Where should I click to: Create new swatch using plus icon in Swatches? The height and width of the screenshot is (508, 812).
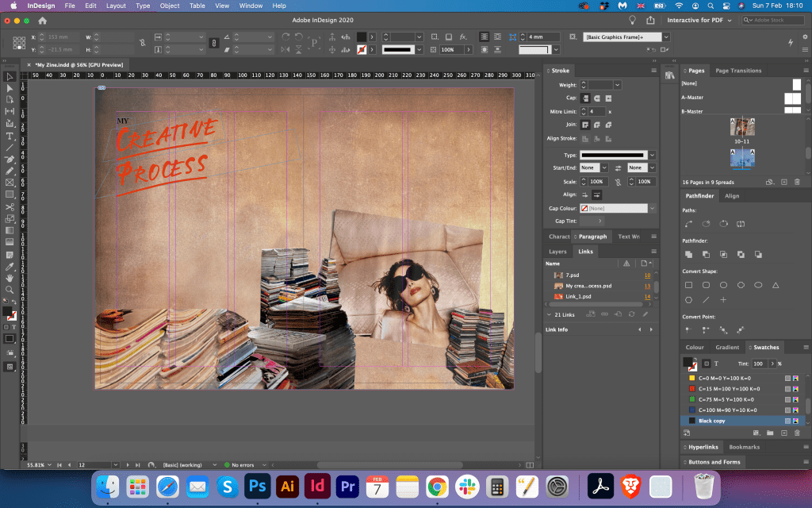click(783, 433)
